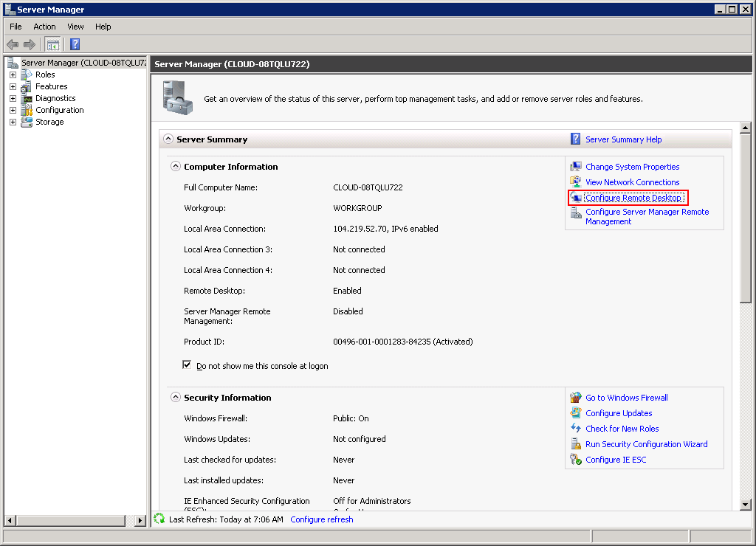This screenshot has height=546, width=756.
Task: Click the Roles icon in tree
Action: click(x=27, y=75)
